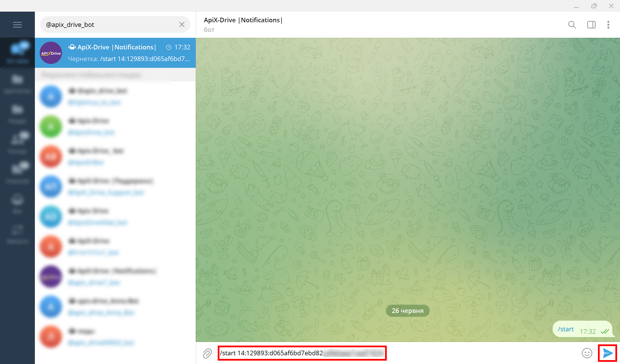This screenshot has width=620, height=364.
Task: Open the hamburger main menu
Action: click(x=17, y=25)
